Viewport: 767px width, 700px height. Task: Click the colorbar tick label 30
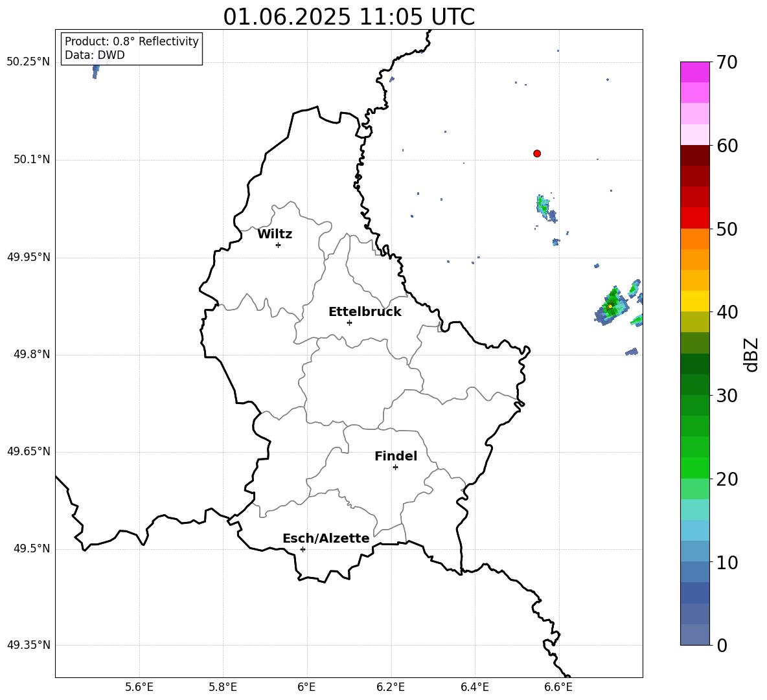coord(727,396)
